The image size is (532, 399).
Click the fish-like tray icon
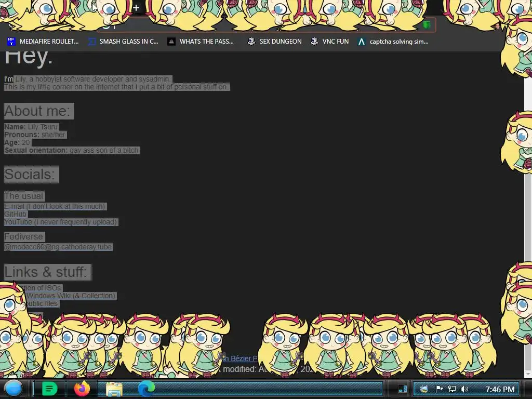[x=423, y=389]
